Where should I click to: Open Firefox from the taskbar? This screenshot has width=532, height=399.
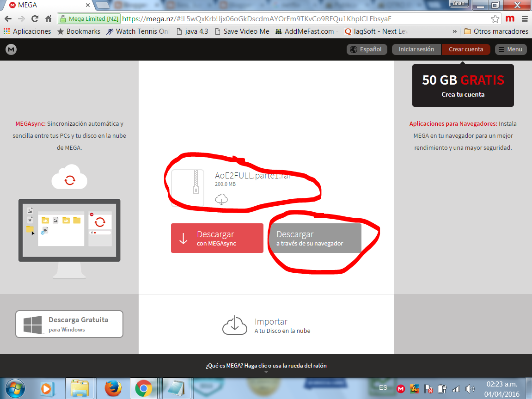click(113, 388)
